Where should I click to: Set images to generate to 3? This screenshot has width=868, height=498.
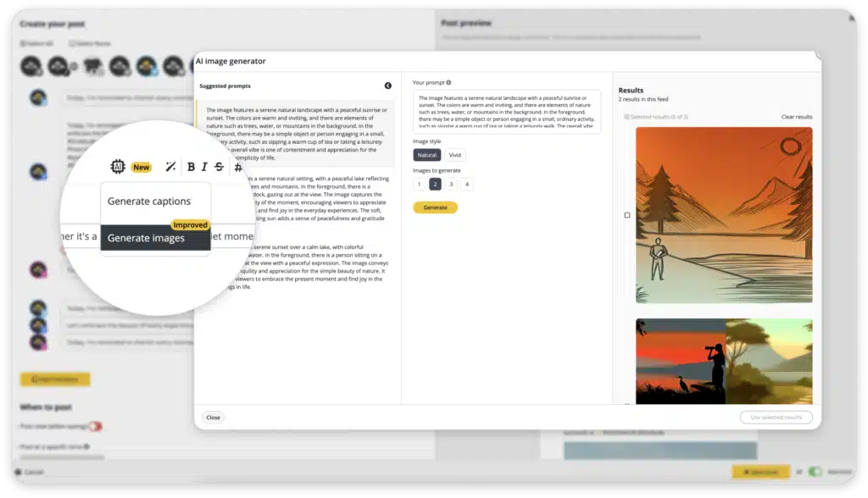pyautogui.click(x=451, y=185)
